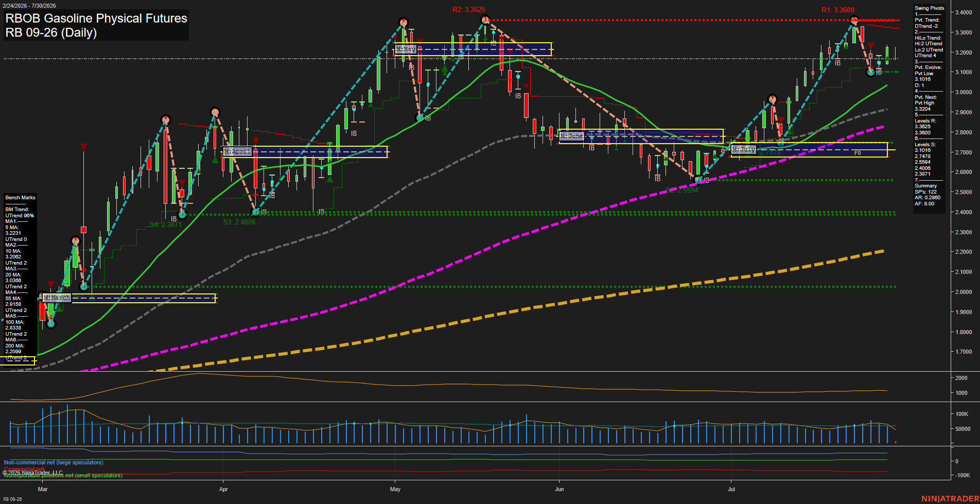Click the 5 MA value 3.2231

[x=13, y=233]
